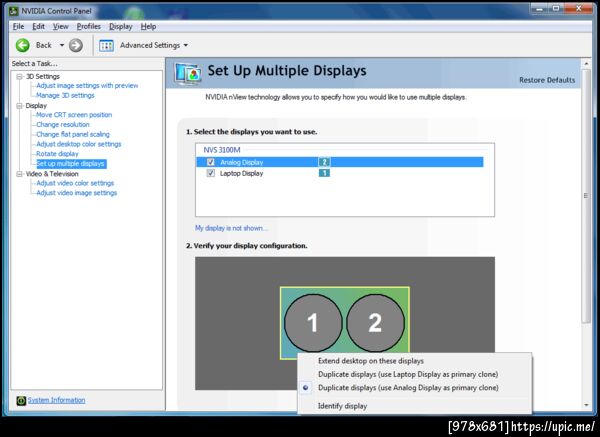Click the Advanced Settings view icon
Screen dimensions: 600x437
point(106,46)
